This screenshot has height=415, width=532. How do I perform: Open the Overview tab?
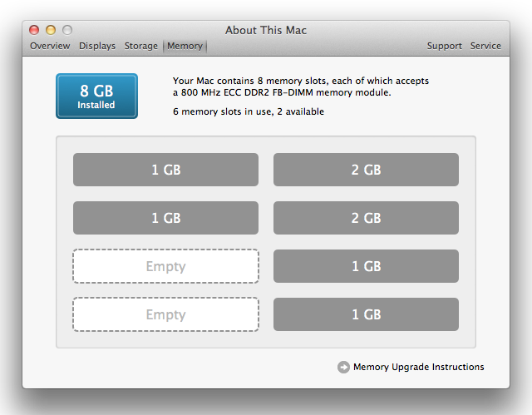coord(50,46)
